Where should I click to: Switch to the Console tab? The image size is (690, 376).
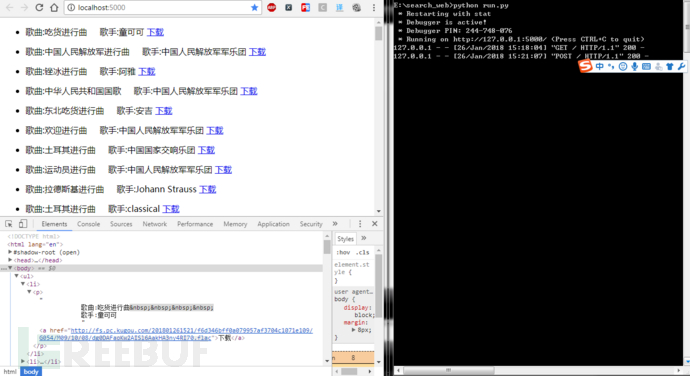point(88,224)
